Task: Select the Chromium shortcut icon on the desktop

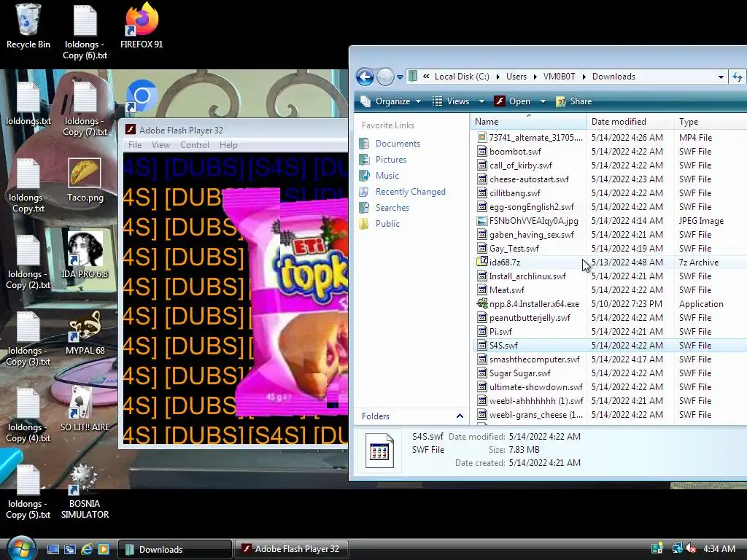Action: (142, 97)
